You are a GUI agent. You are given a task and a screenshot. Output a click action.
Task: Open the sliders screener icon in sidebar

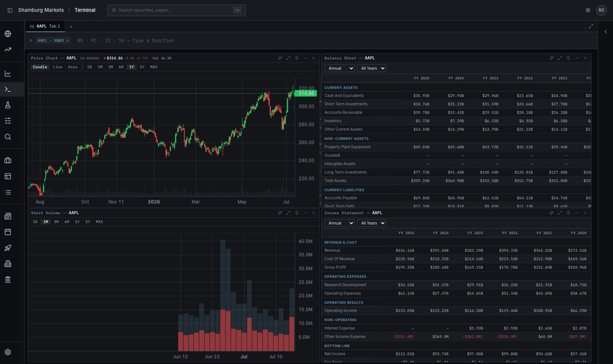click(8, 121)
